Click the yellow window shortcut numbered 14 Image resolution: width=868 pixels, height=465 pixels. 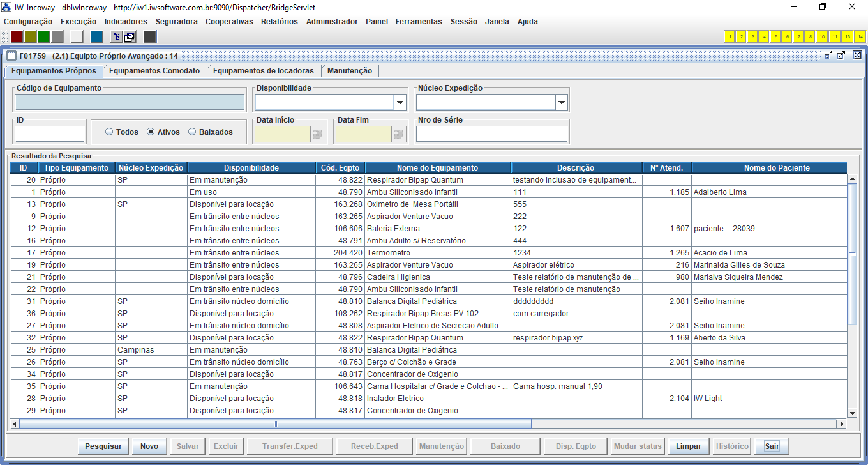(x=860, y=36)
